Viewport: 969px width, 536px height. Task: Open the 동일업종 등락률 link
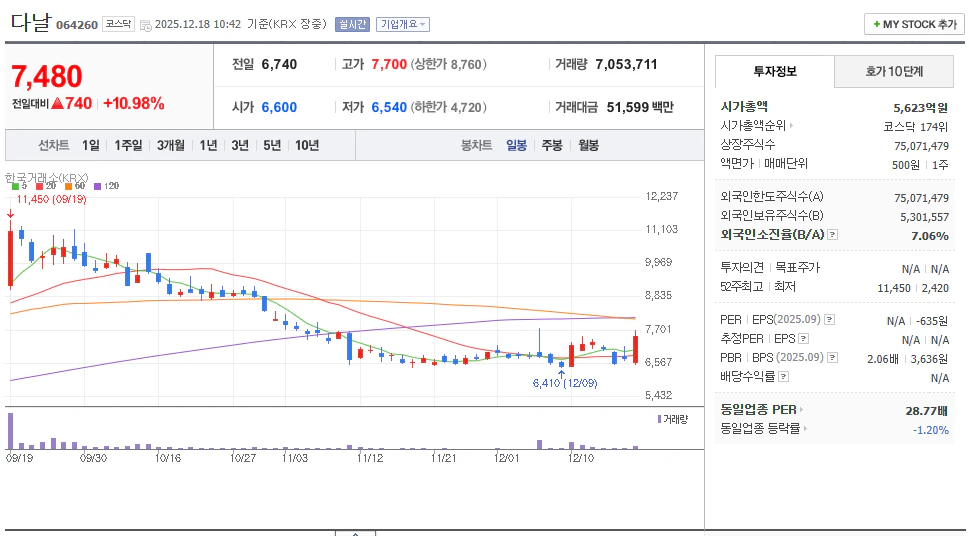point(760,428)
